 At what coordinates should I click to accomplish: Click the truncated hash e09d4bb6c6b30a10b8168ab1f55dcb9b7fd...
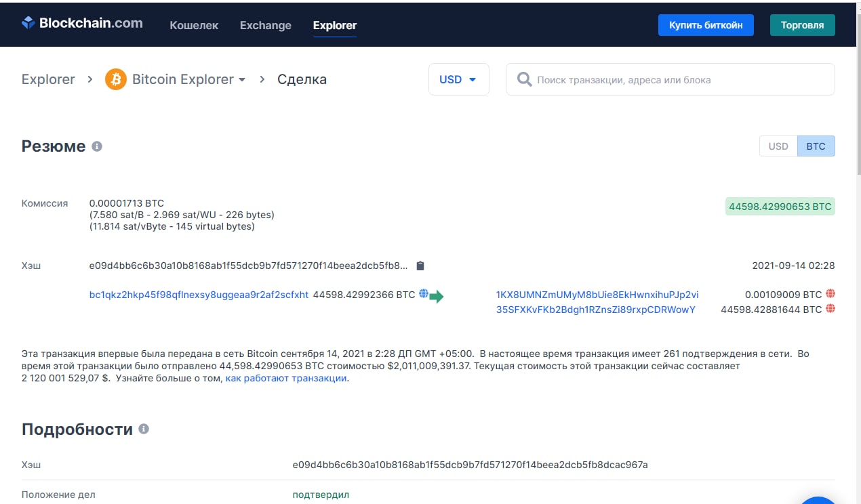point(249,266)
